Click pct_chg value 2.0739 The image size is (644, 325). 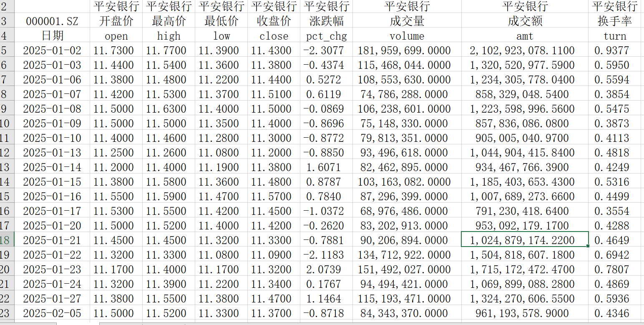[x=326, y=270]
